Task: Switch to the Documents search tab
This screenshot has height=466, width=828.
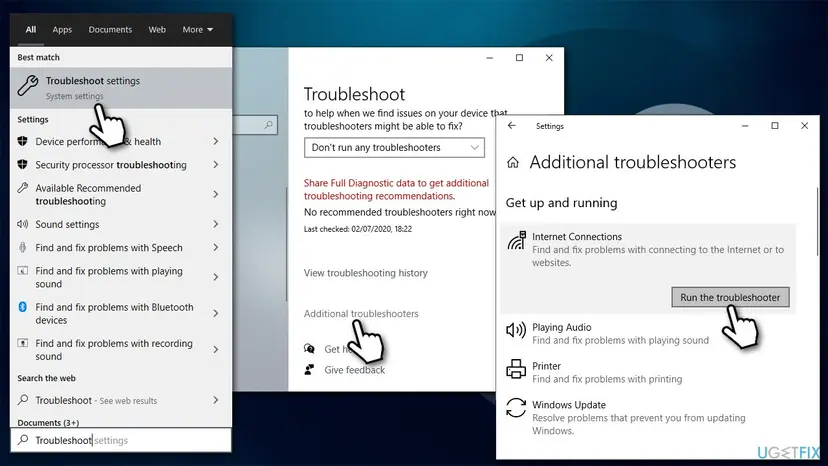Action: point(110,30)
